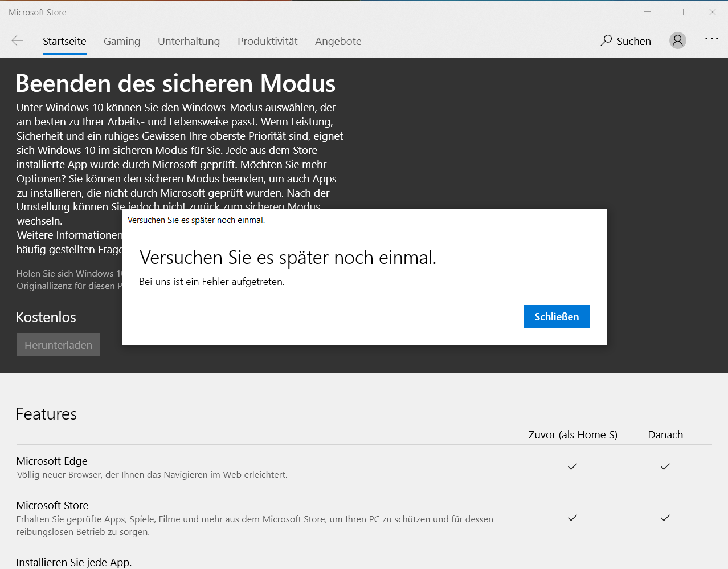Click the Features heading
Image resolution: width=728 pixels, height=569 pixels.
pyautogui.click(x=46, y=414)
